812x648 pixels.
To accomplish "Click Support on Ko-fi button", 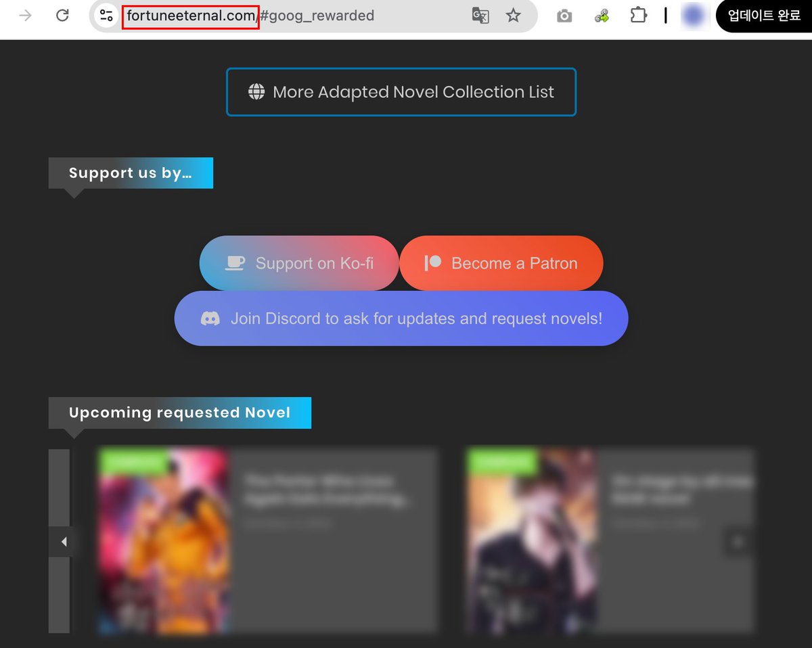I will click(x=299, y=263).
